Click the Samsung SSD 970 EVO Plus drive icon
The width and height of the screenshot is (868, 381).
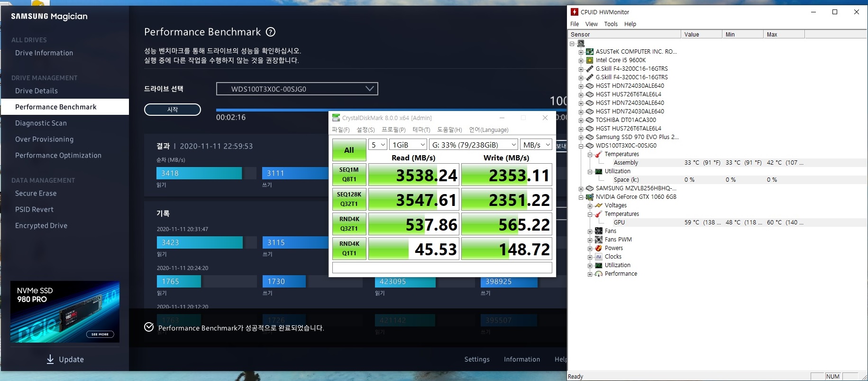(x=590, y=137)
